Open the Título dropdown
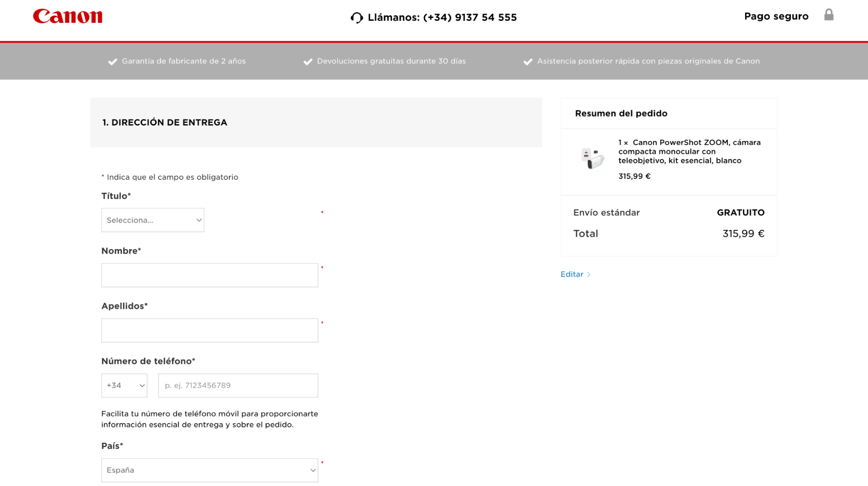This screenshot has height=486, width=868. click(152, 220)
